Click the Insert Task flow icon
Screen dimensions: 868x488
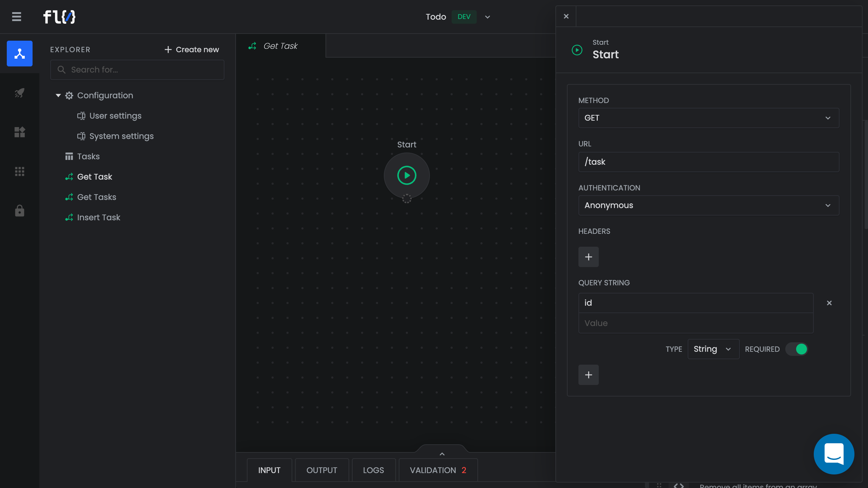coord(69,218)
